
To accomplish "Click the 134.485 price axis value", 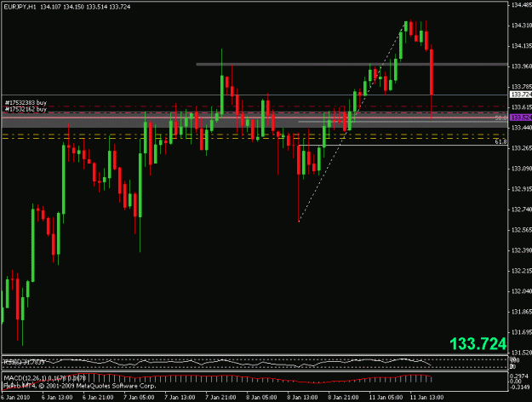I will pos(522,5).
